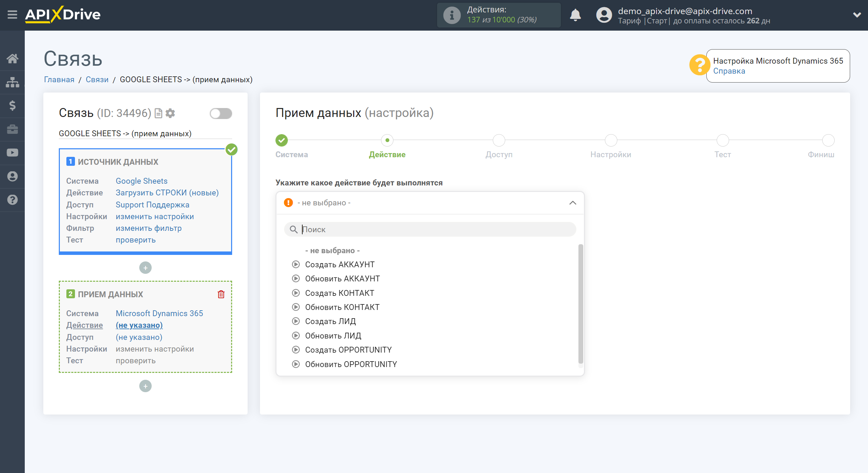Click source проверить test link
Image resolution: width=868 pixels, height=473 pixels.
pos(135,240)
